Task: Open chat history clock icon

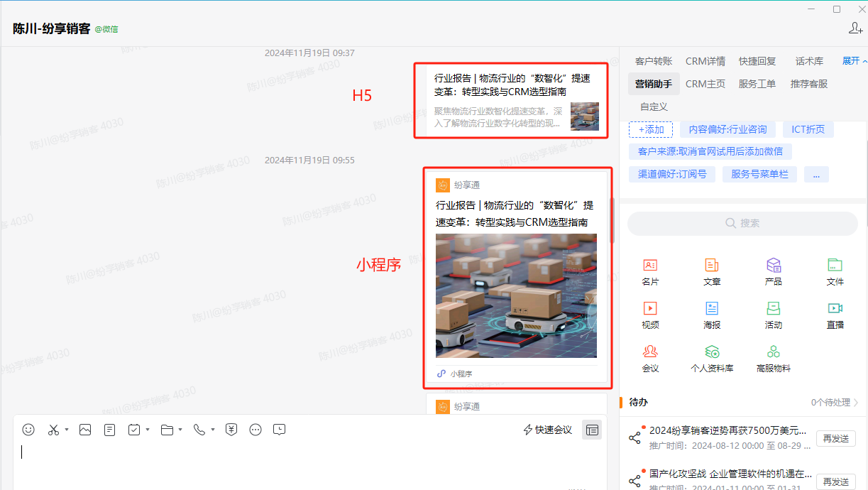Action: click(x=280, y=430)
